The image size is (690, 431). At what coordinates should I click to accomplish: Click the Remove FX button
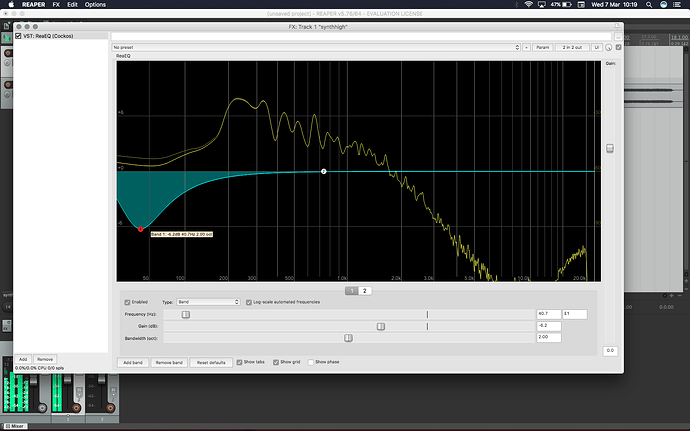pyautogui.click(x=45, y=359)
